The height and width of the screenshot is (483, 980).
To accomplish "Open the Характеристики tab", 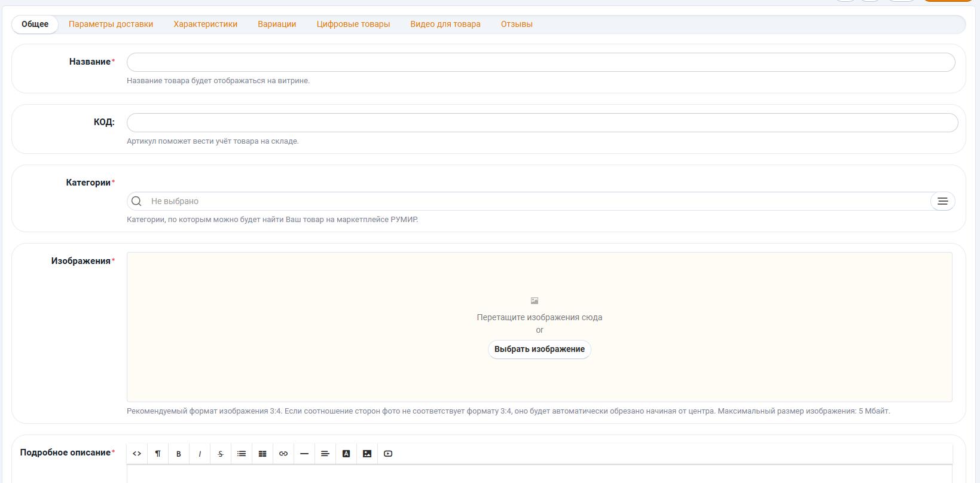I will click(x=205, y=25).
